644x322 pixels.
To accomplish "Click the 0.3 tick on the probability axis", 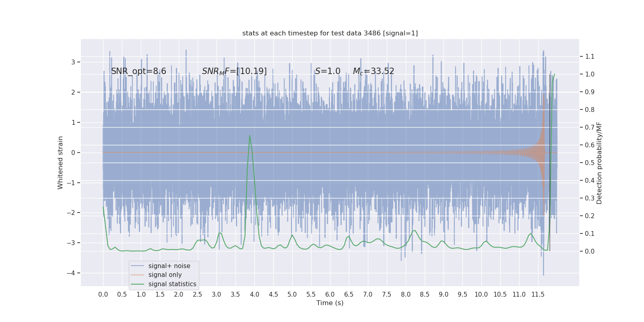I will tap(590, 198).
